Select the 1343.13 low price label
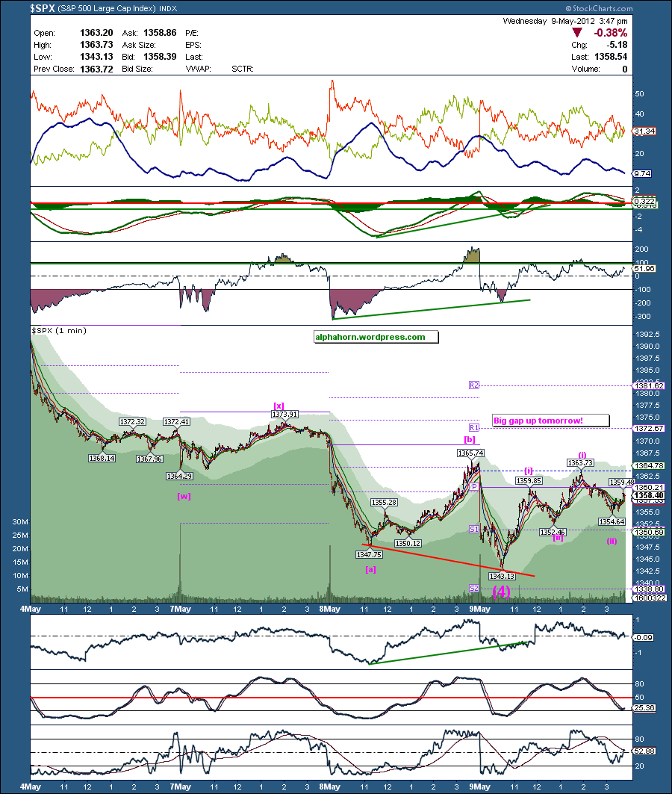 coord(502,576)
